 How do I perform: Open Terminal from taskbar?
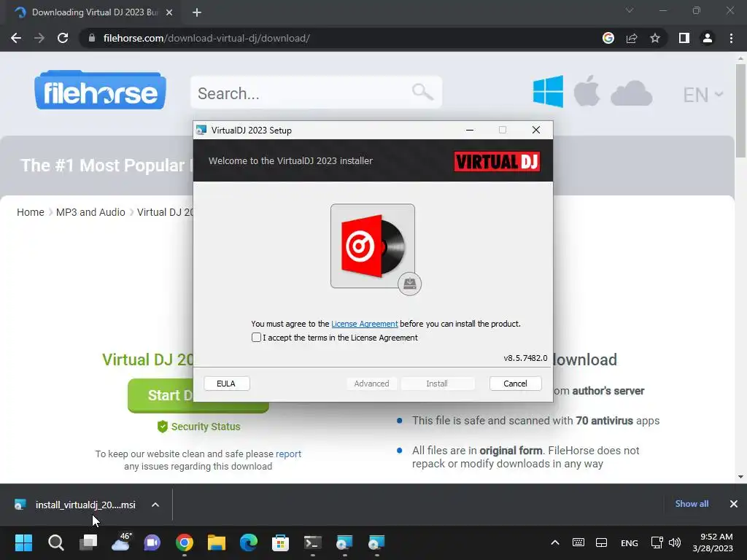[x=312, y=542]
